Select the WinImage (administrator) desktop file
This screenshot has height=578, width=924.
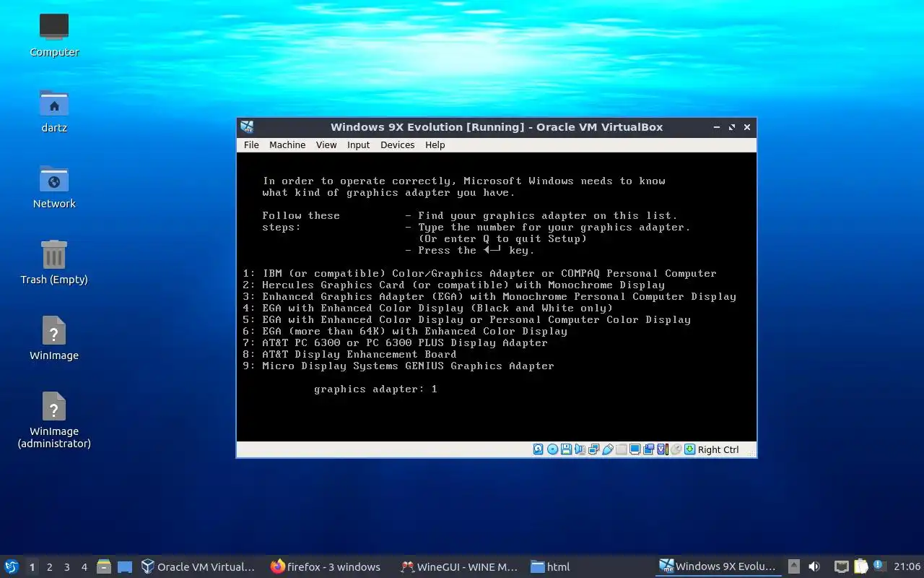[x=54, y=419]
